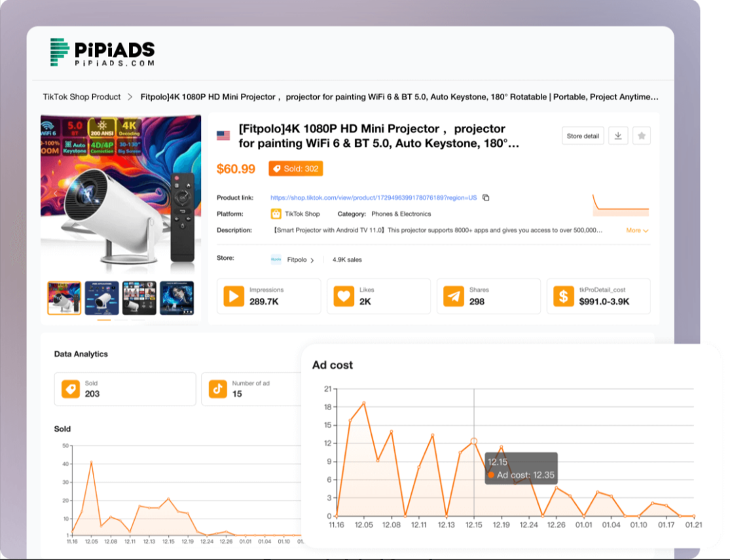
Task: Click the Sold: 302 badge
Action: point(296,168)
